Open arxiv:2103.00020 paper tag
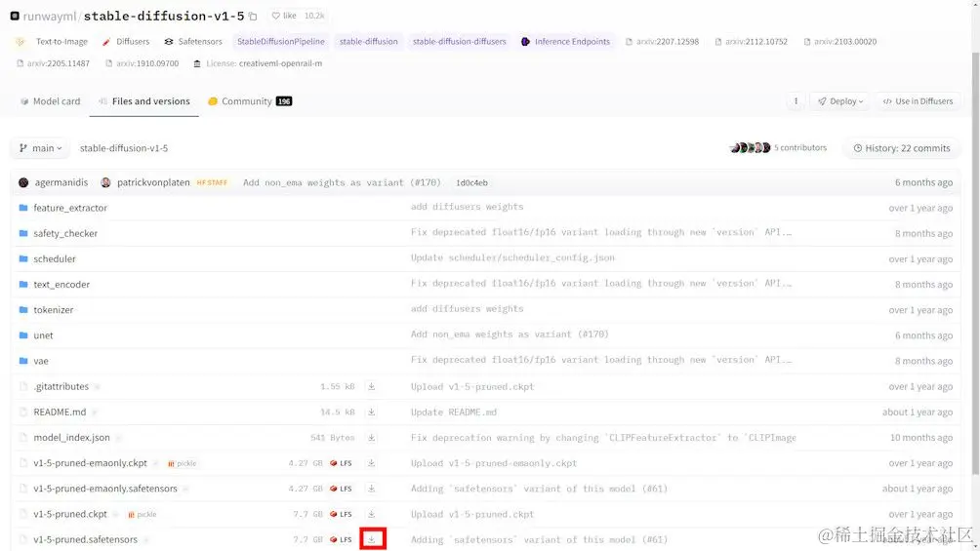Screen dimensions: 980x551 coord(840,41)
